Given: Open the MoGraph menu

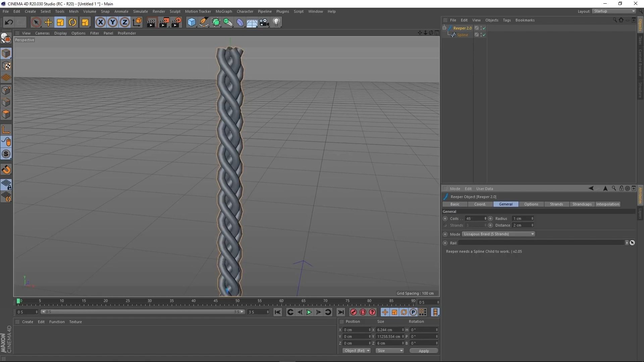Looking at the screenshot, I should (224, 11).
